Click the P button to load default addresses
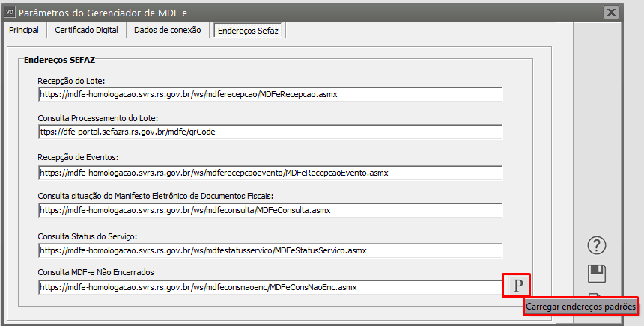This screenshot has width=644, height=326. point(517,286)
